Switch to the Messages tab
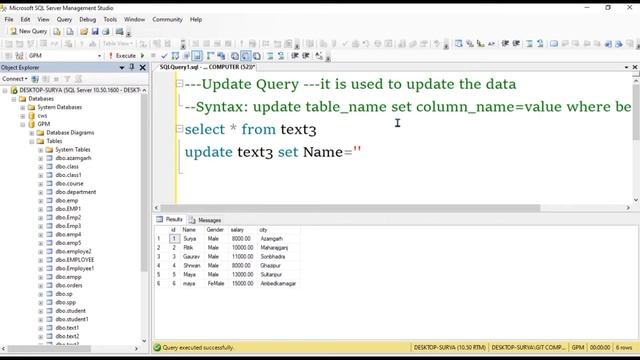Screen dimensions: 640x360 tap(205, 220)
